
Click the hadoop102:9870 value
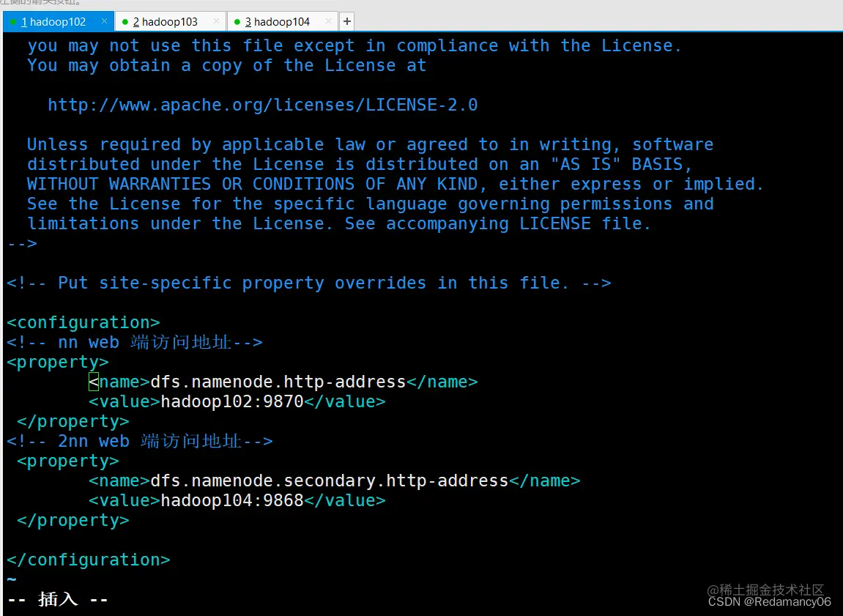(232, 401)
